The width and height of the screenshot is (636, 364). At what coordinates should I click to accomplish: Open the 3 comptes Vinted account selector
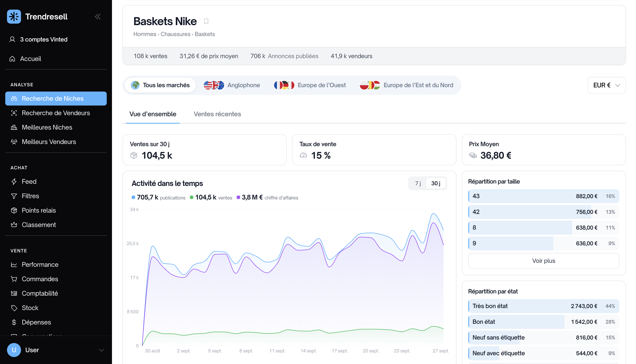pos(56,39)
